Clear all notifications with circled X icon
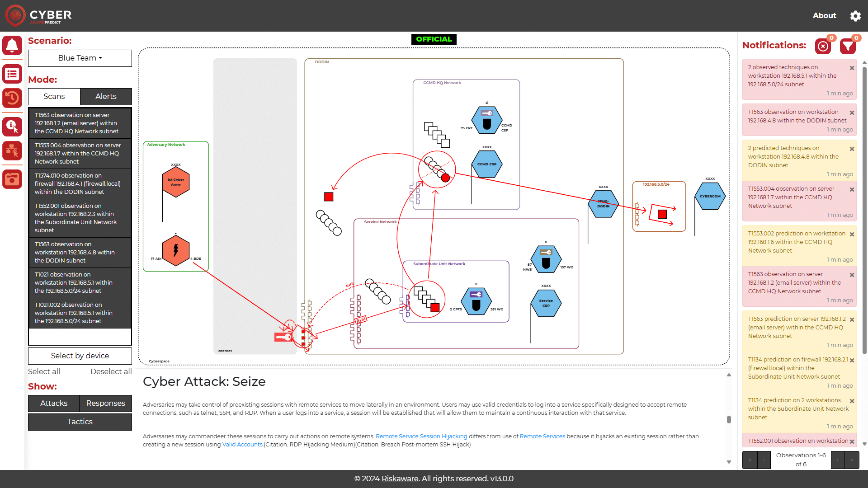868x488 pixels. click(x=823, y=46)
